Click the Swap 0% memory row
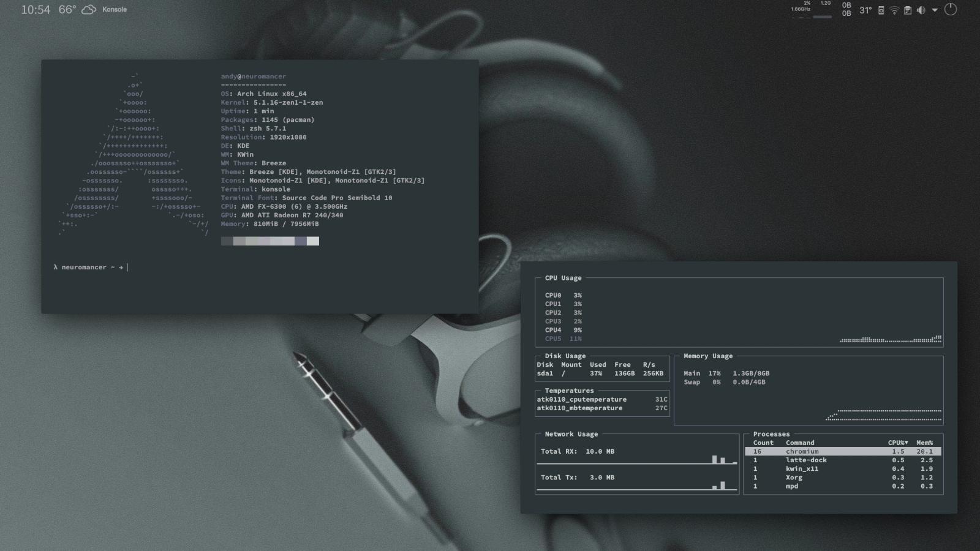The image size is (980, 551). (725, 382)
